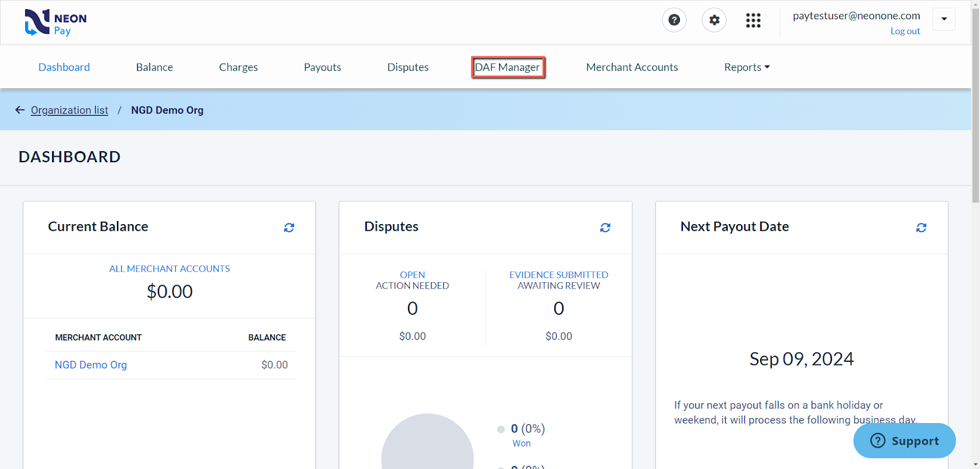Viewport: 980px width, 469px height.
Task: Open the NGD Demo Org merchant account link
Action: click(x=91, y=365)
